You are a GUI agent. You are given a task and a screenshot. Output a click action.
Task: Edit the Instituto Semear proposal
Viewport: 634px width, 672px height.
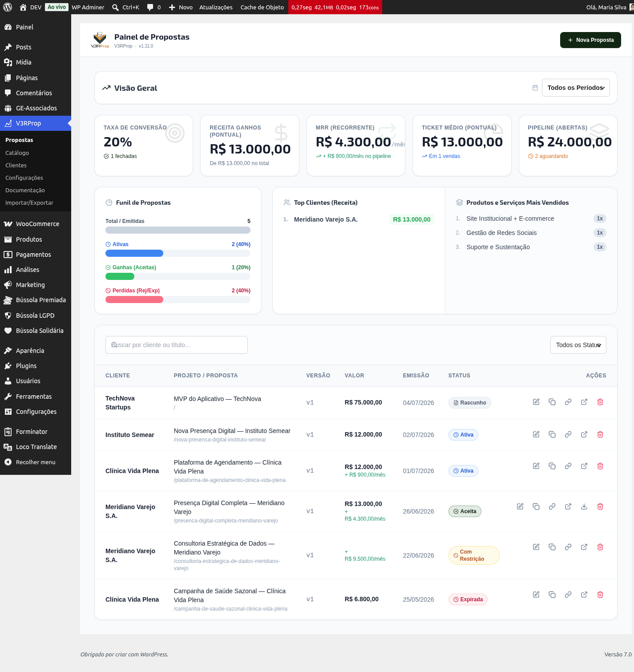536,434
